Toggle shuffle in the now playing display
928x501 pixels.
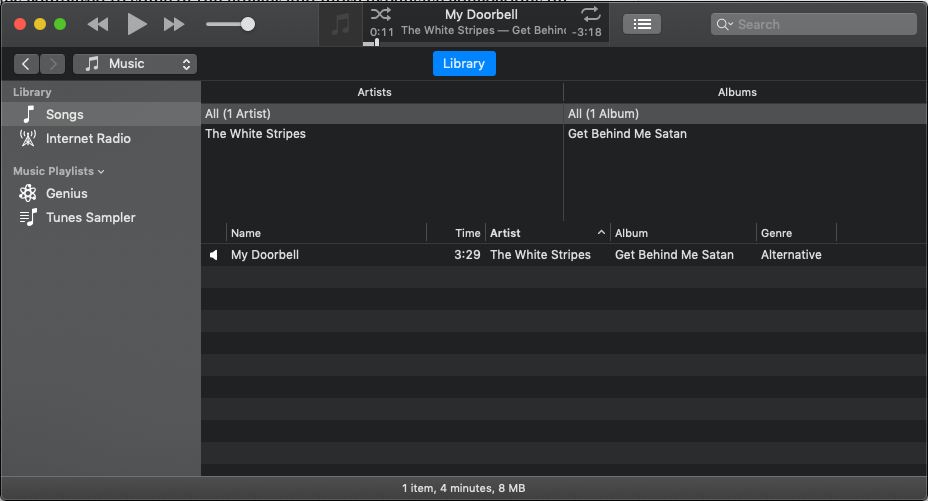tap(381, 14)
